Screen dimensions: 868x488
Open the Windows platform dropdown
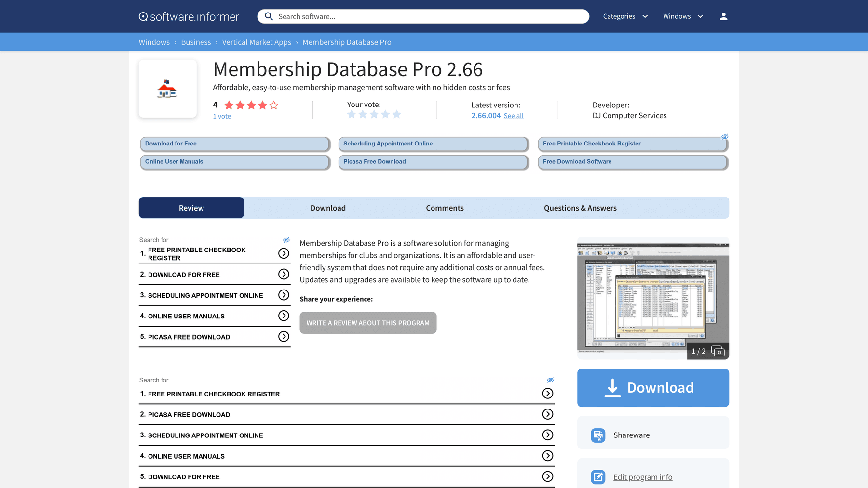click(682, 16)
